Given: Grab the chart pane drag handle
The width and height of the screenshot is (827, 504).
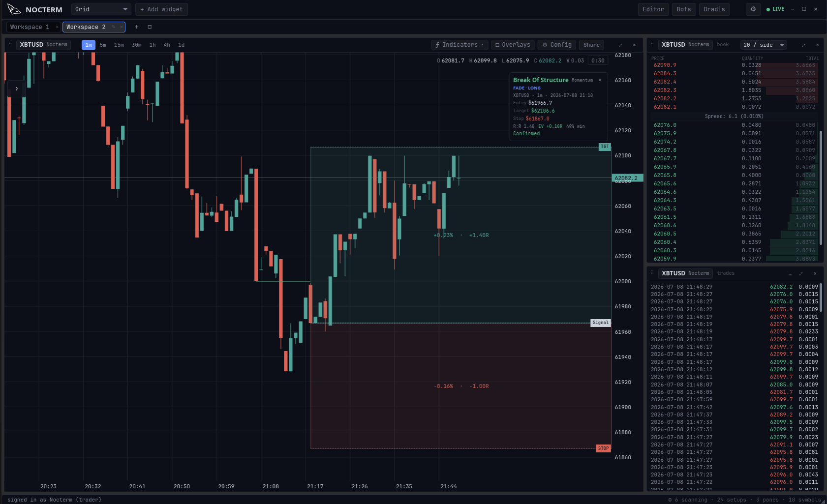Looking at the screenshot, I should [10, 44].
